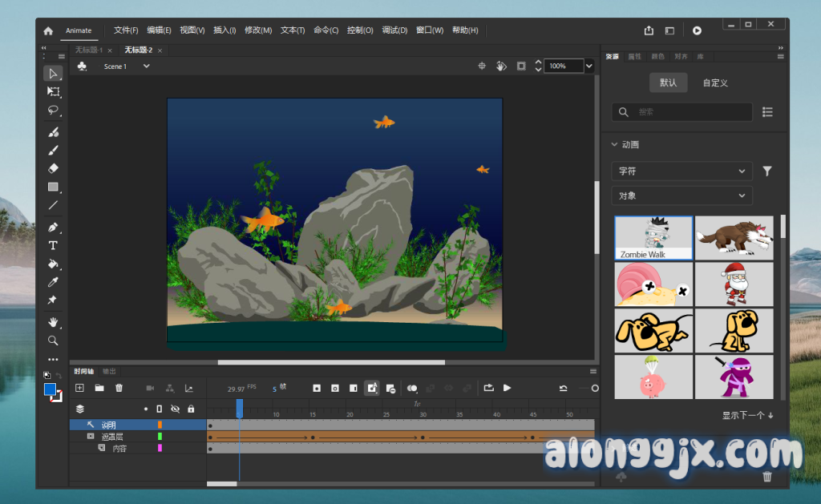Toggle outline view for all layers

pyautogui.click(x=159, y=409)
